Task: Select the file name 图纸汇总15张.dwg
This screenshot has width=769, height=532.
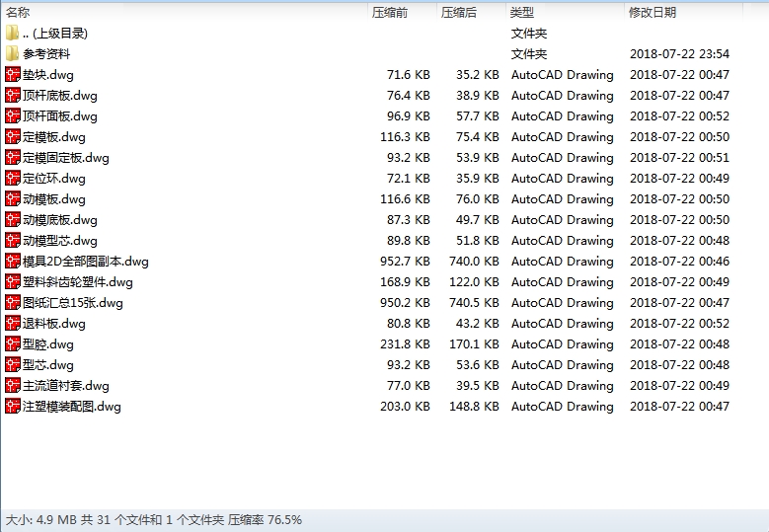Action: [73, 303]
